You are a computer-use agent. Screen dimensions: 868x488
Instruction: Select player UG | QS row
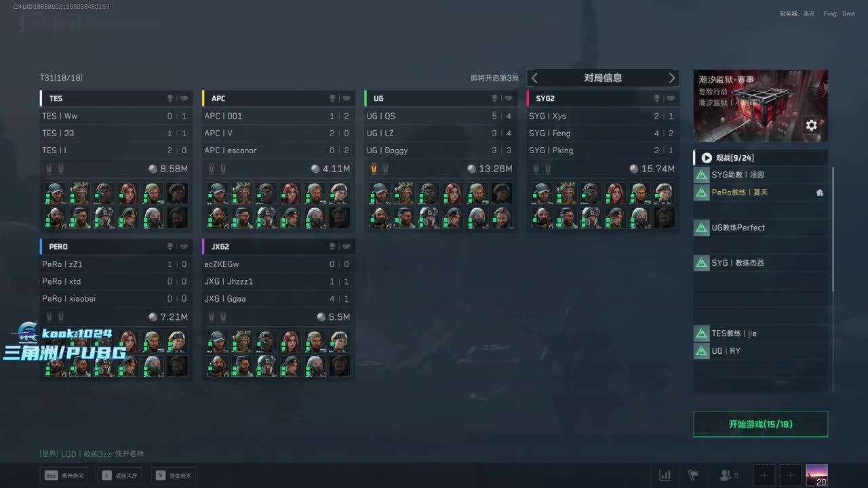[441, 116]
